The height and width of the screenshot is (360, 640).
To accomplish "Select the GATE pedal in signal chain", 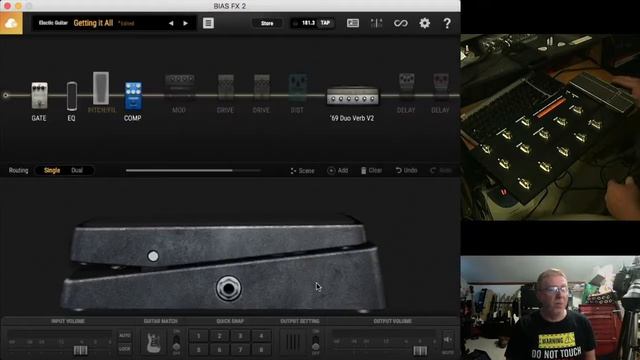I will [x=39, y=96].
